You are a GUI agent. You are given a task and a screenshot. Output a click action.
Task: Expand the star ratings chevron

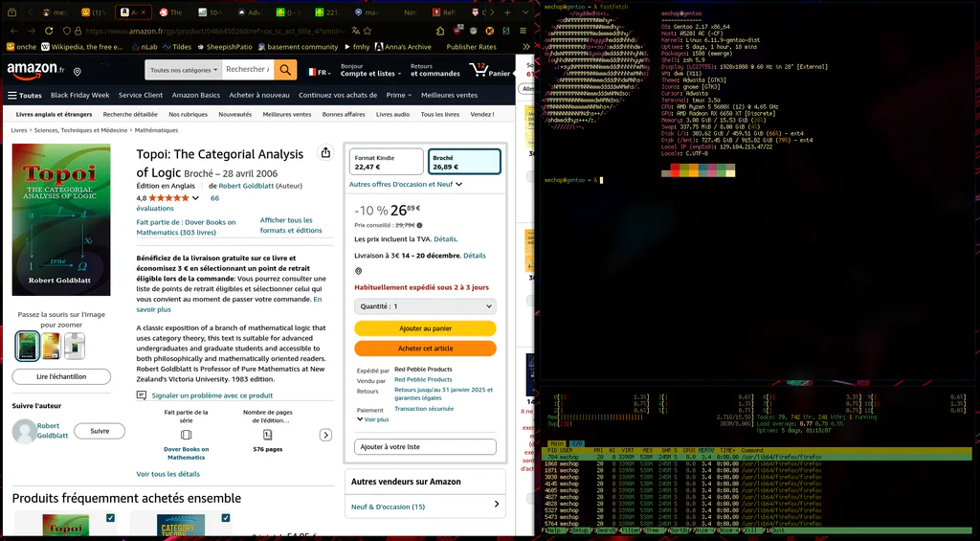tap(195, 198)
